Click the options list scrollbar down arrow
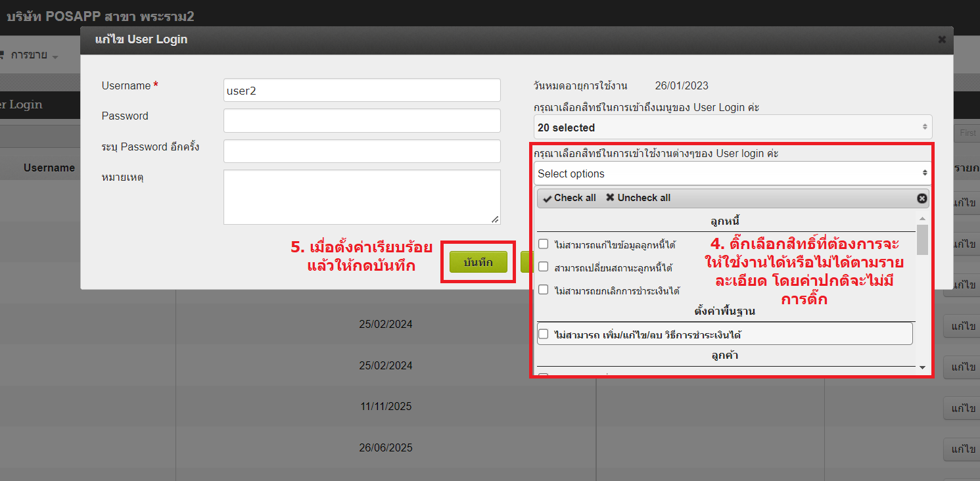The width and height of the screenshot is (980, 481). [922, 367]
